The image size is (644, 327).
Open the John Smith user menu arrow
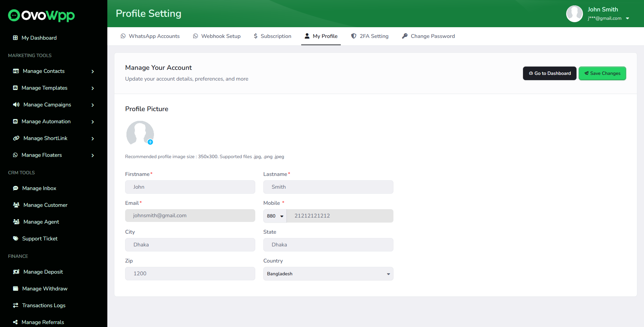(x=628, y=18)
